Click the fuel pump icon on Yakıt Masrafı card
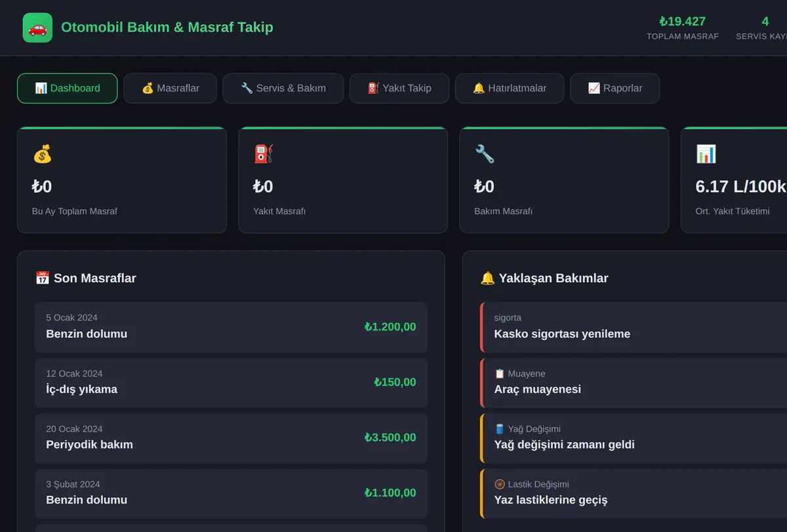This screenshot has height=532, width=787. pyautogui.click(x=263, y=154)
